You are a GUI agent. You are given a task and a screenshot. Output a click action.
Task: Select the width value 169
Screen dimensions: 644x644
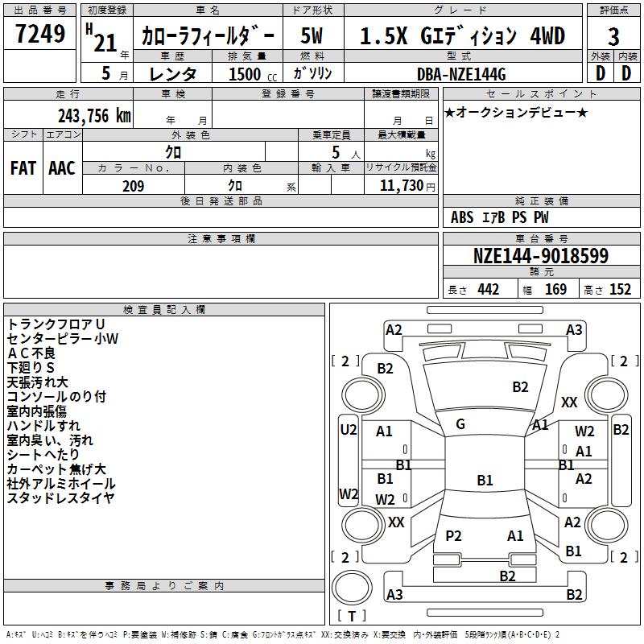point(555,290)
